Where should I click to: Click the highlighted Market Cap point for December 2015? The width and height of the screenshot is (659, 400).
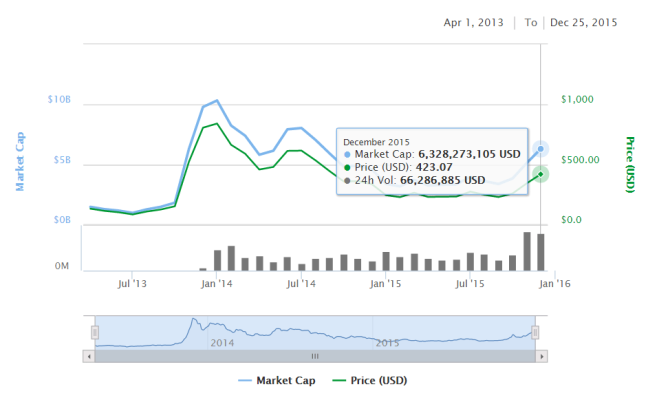(x=540, y=149)
